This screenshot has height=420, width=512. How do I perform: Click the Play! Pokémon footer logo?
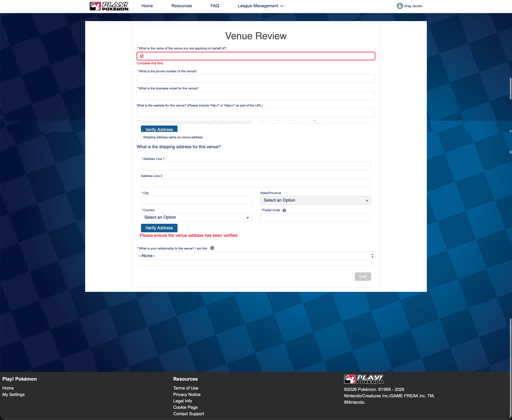[364, 379]
